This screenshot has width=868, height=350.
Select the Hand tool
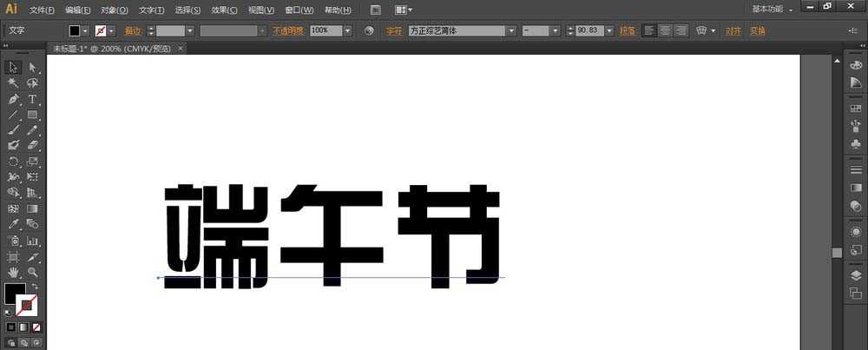(x=13, y=273)
